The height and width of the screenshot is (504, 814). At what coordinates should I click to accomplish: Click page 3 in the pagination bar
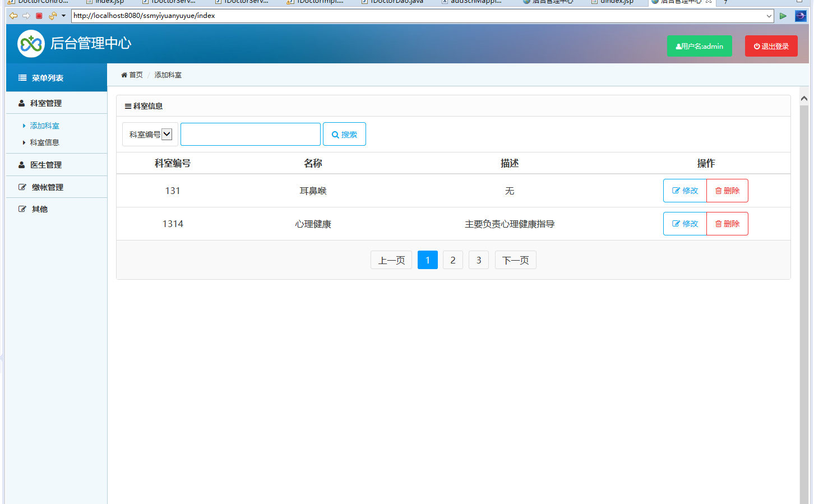[478, 260]
